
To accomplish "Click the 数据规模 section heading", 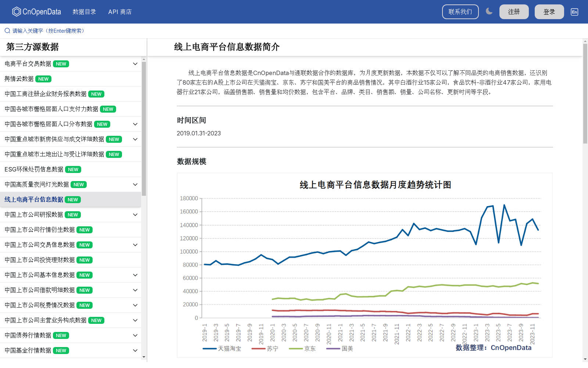I will pyautogui.click(x=191, y=162).
